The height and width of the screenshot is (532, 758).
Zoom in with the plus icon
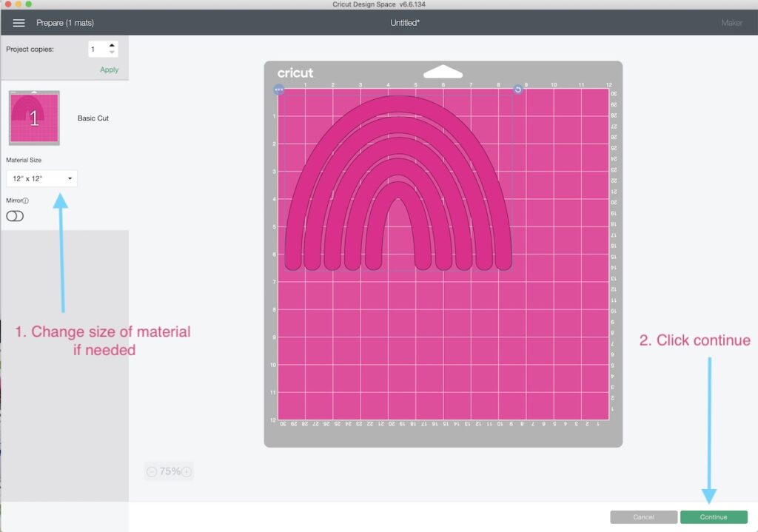(187, 471)
